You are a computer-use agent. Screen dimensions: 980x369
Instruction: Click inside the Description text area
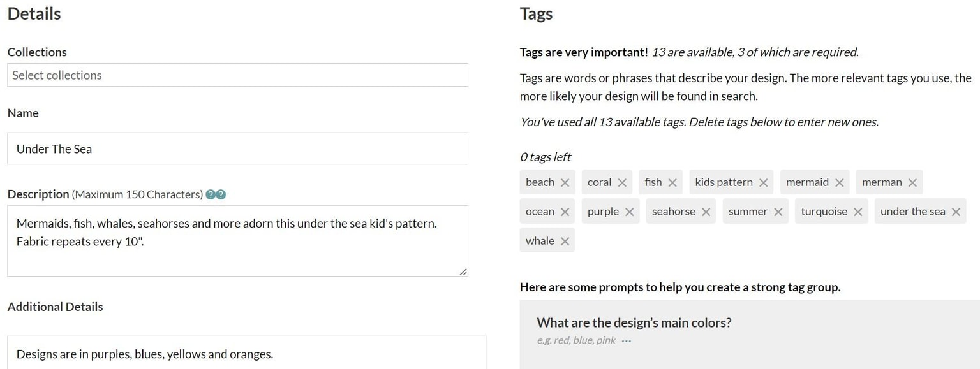237,241
